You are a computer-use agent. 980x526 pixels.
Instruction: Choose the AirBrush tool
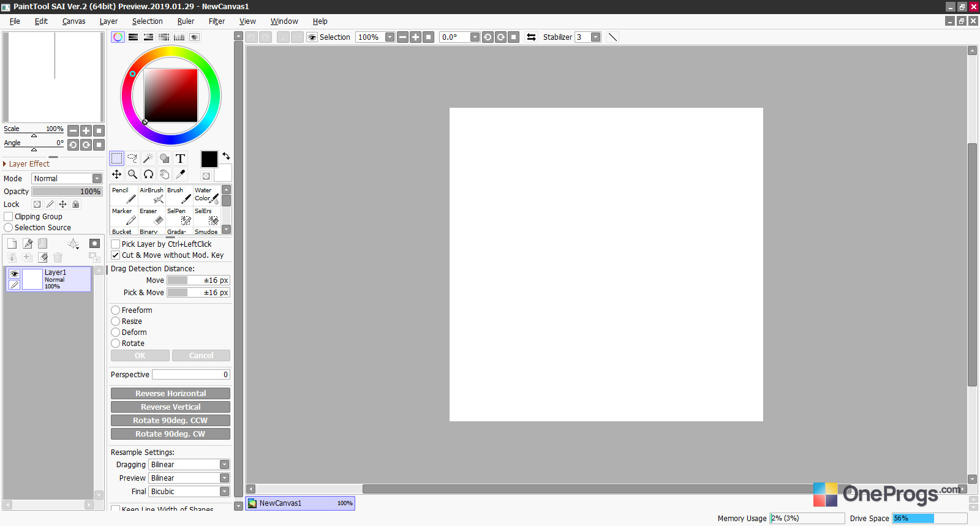click(x=151, y=195)
